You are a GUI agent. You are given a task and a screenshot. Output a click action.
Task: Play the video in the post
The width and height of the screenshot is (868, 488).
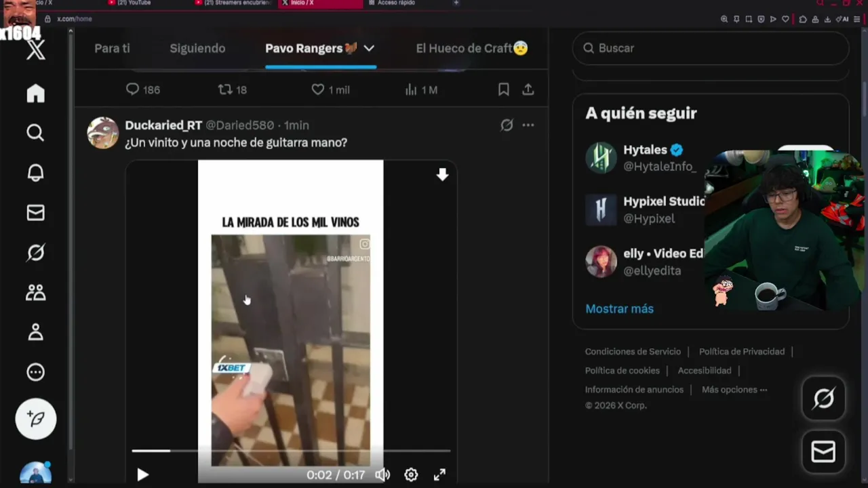[x=142, y=475]
